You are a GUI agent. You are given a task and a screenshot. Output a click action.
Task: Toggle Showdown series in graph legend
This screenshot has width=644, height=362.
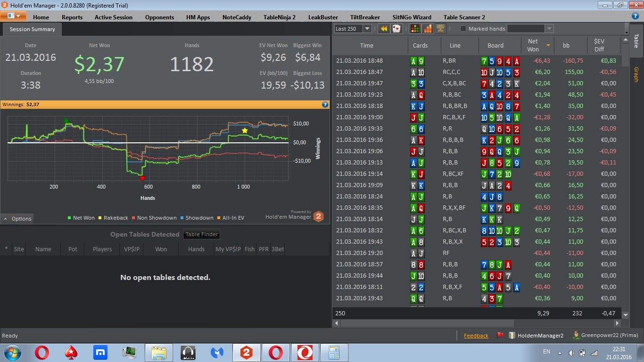pos(197,218)
